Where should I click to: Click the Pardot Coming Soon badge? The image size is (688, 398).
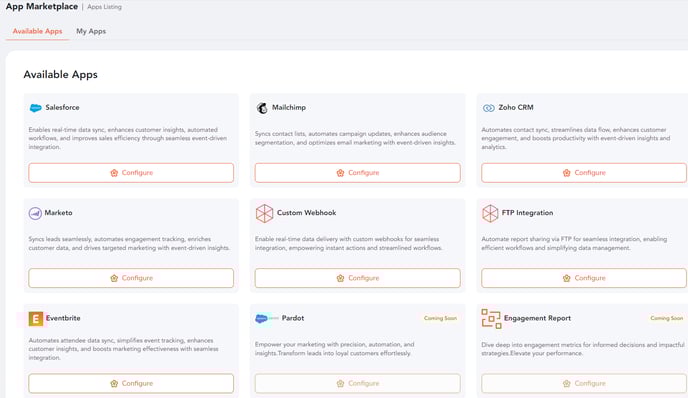coord(440,318)
